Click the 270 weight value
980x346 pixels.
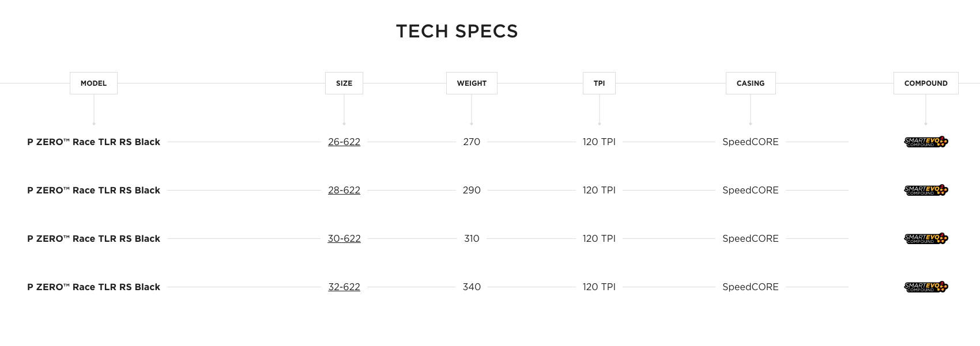click(x=472, y=142)
